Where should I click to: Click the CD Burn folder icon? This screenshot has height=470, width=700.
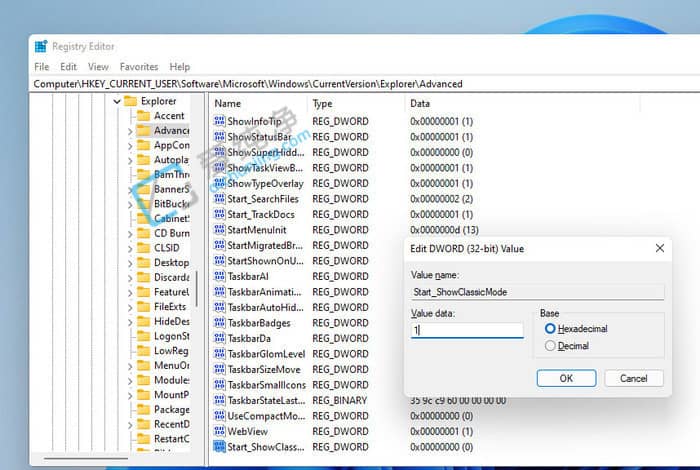point(143,233)
